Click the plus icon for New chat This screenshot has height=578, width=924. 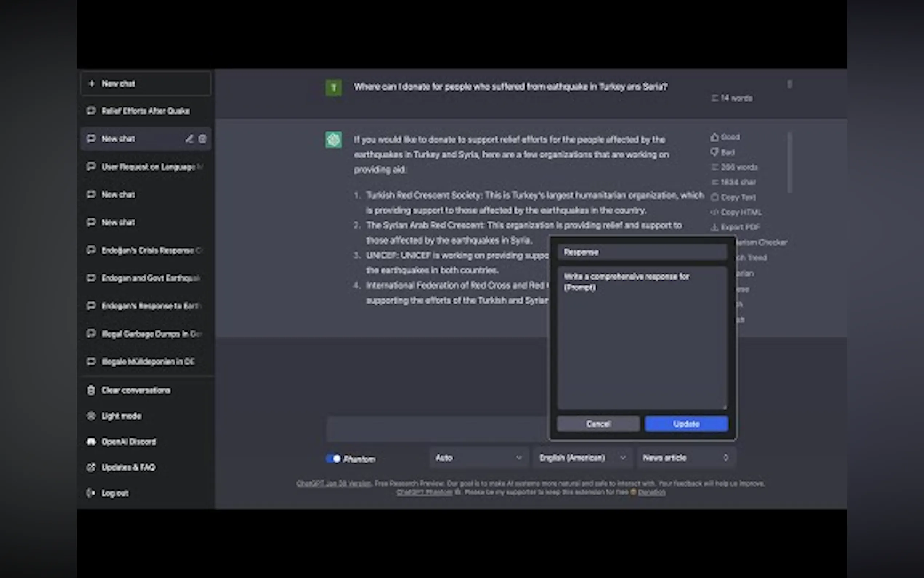coord(92,83)
